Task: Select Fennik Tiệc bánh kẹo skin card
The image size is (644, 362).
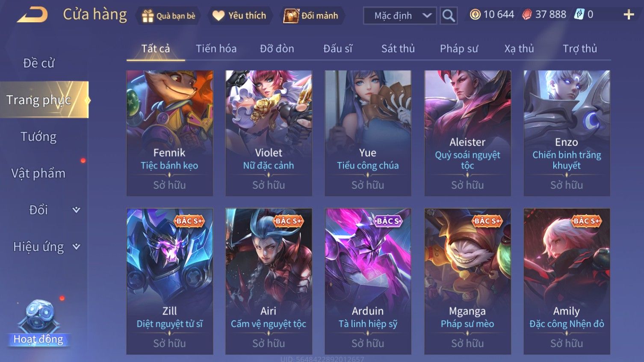Action: point(169,133)
